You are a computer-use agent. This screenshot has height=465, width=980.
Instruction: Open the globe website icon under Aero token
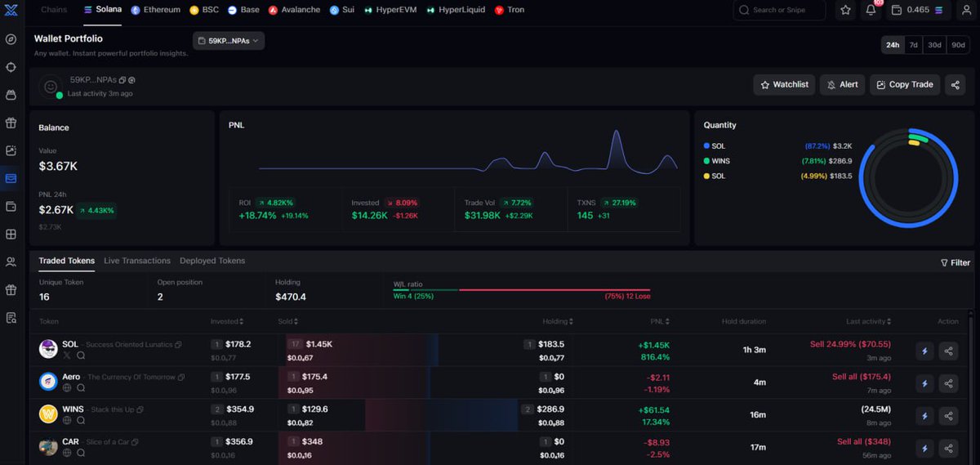pyautogui.click(x=67, y=387)
